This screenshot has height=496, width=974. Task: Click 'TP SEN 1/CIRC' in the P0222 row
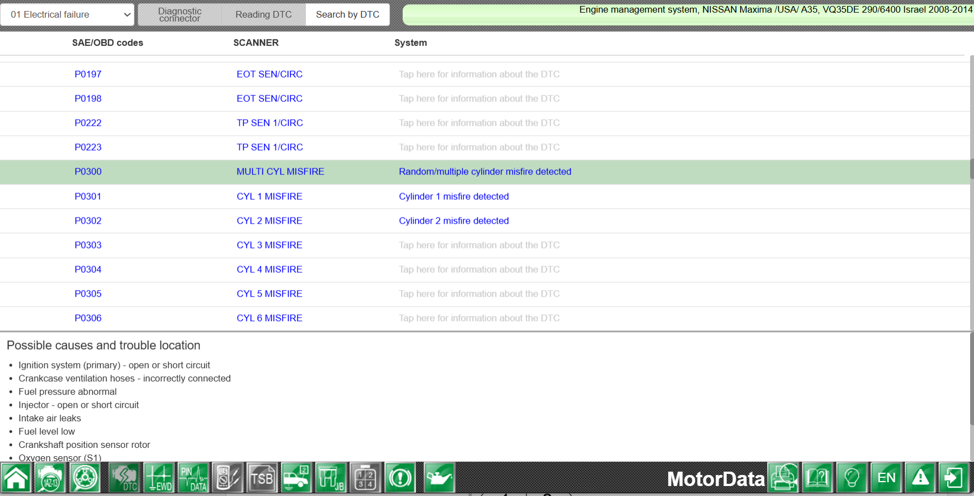270,122
